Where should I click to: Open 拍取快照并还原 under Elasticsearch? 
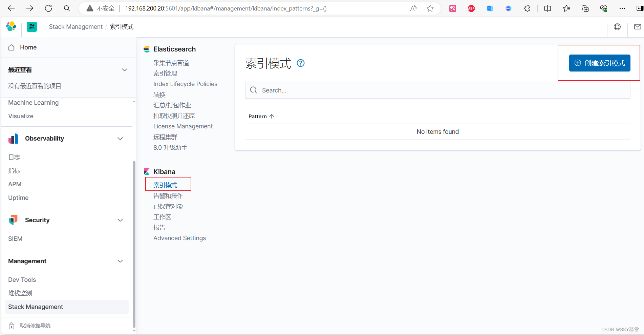click(x=174, y=116)
